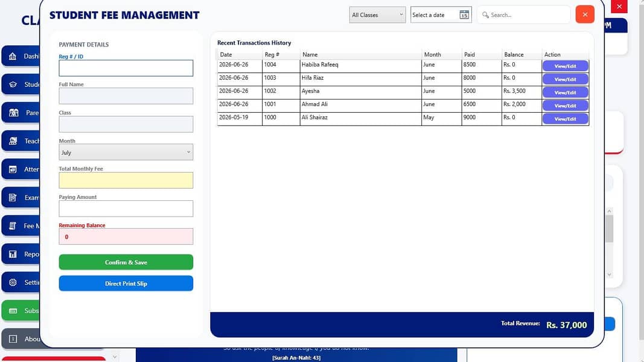The image size is (644, 362).
Task: Open Attendance section sidebar icon
Action: point(13,170)
